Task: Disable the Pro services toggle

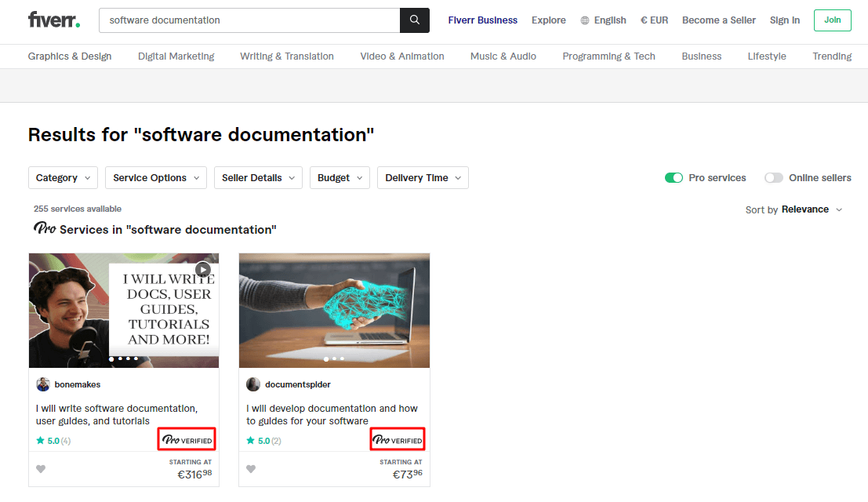Action: 674,178
